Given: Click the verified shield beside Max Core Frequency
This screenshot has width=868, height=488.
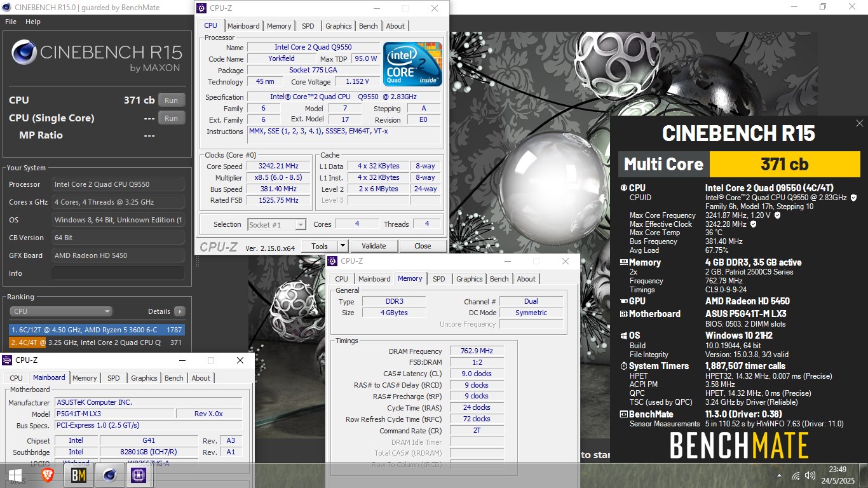Looking at the screenshot, I should [x=778, y=215].
